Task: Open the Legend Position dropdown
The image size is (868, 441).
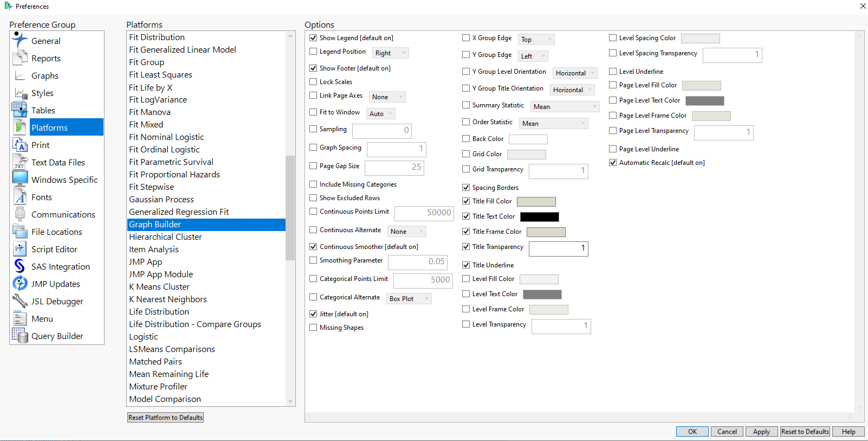Action: coord(391,53)
